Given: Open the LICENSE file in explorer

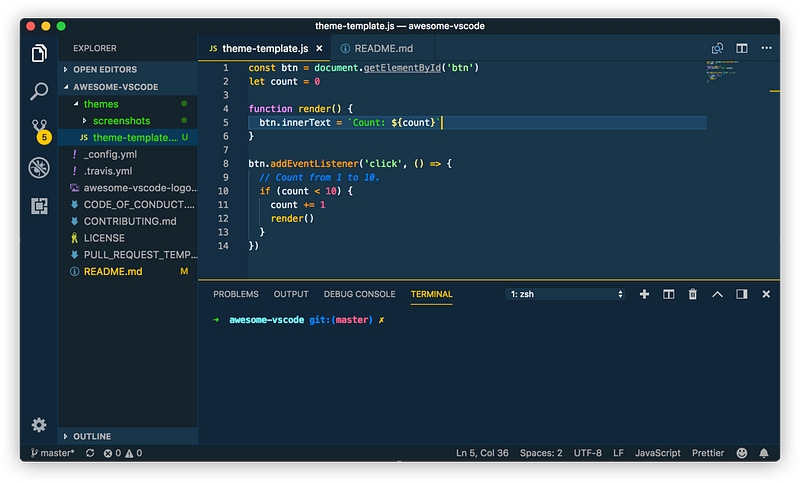Looking at the screenshot, I should (104, 238).
